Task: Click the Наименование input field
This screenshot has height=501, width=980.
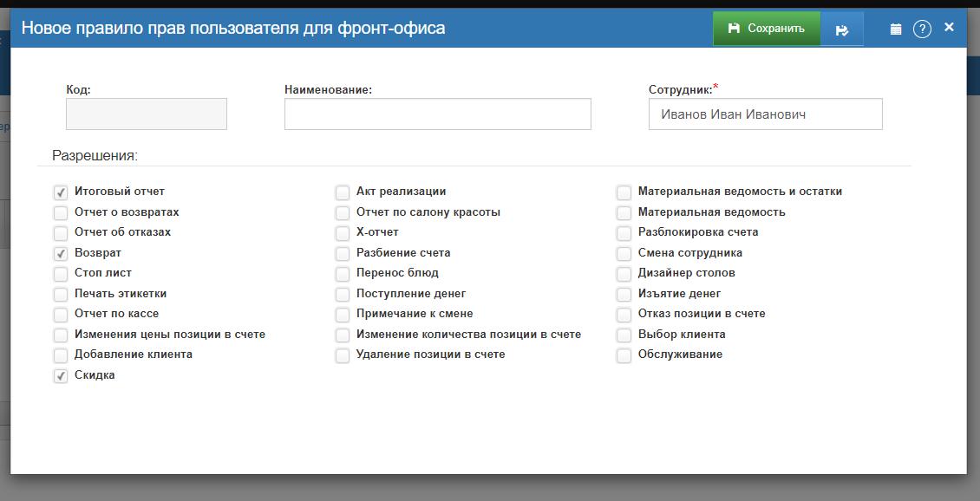Action: coord(437,114)
